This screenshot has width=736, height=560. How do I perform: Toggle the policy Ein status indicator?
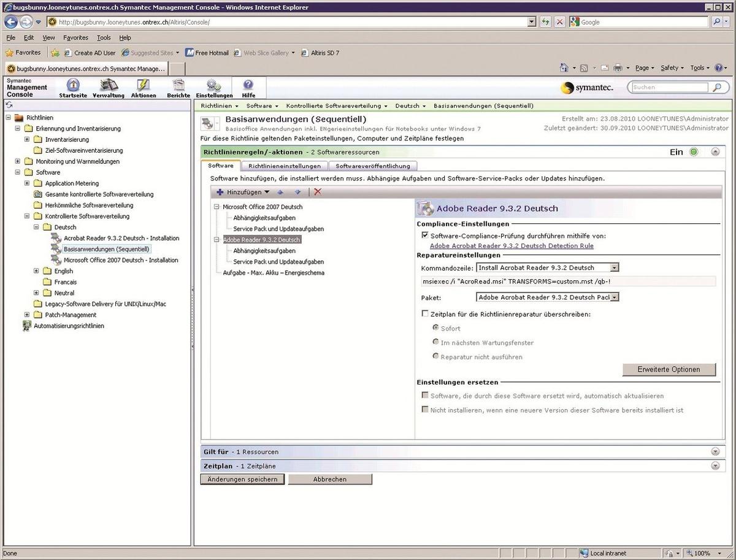(694, 152)
